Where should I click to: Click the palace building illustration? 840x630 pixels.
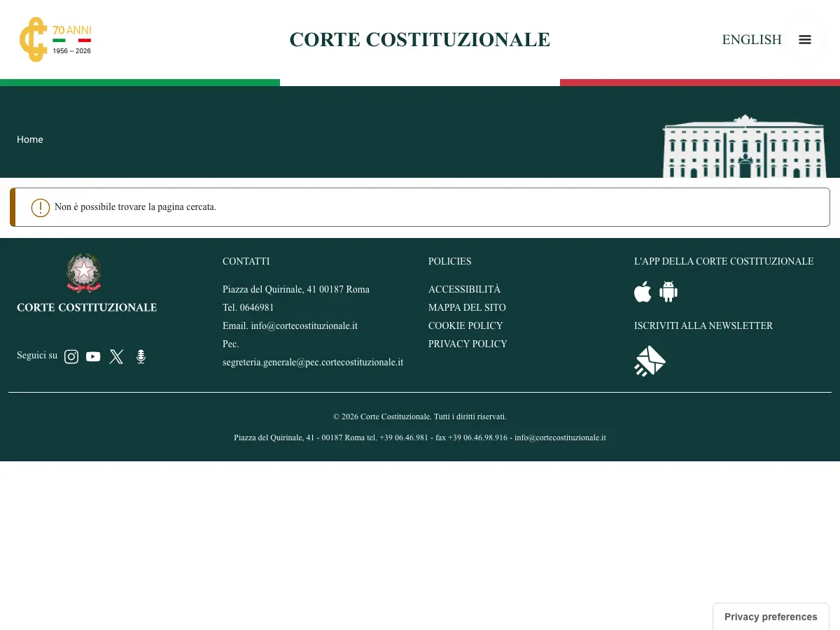[744, 146]
